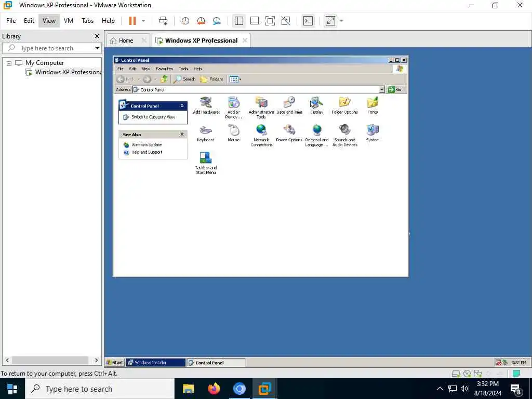Image resolution: width=532 pixels, height=399 pixels.
Task: Open the stretch guest dropdown arrow
Action: tap(341, 21)
